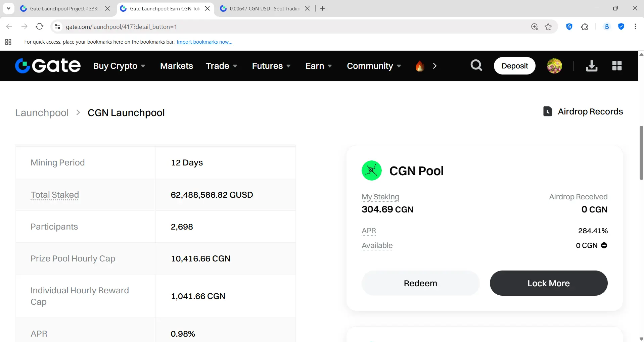Open the Bitwarden extension icon
The width and height of the screenshot is (644, 342).
click(x=569, y=27)
